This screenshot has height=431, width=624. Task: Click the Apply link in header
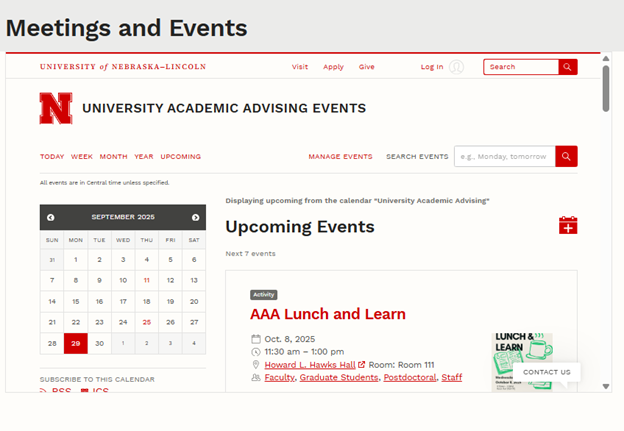tap(333, 67)
